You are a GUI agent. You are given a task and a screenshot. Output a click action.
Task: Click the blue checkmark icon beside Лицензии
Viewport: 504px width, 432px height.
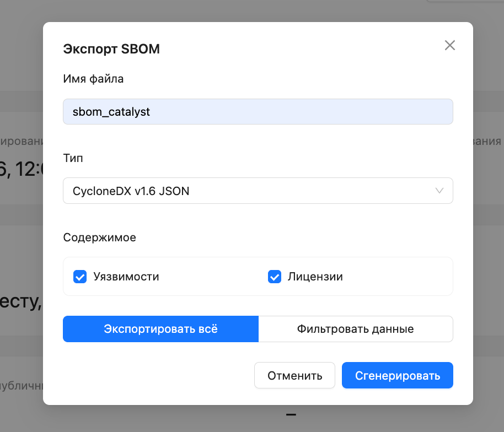pyautogui.click(x=275, y=277)
